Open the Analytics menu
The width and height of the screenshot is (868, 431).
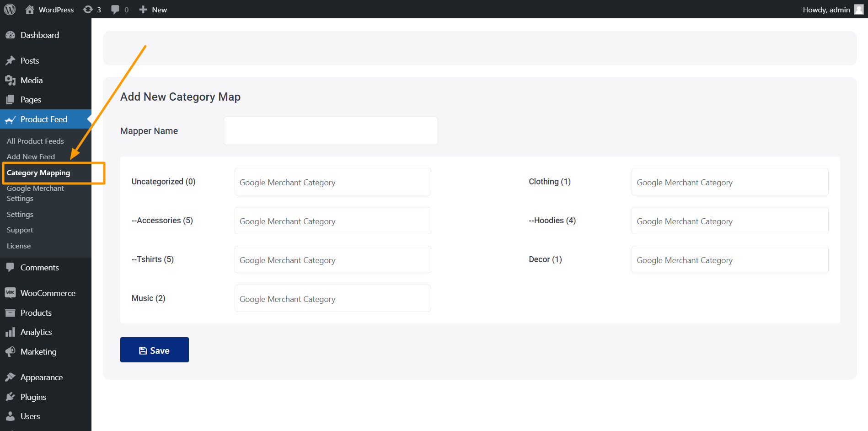coord(46,332)
